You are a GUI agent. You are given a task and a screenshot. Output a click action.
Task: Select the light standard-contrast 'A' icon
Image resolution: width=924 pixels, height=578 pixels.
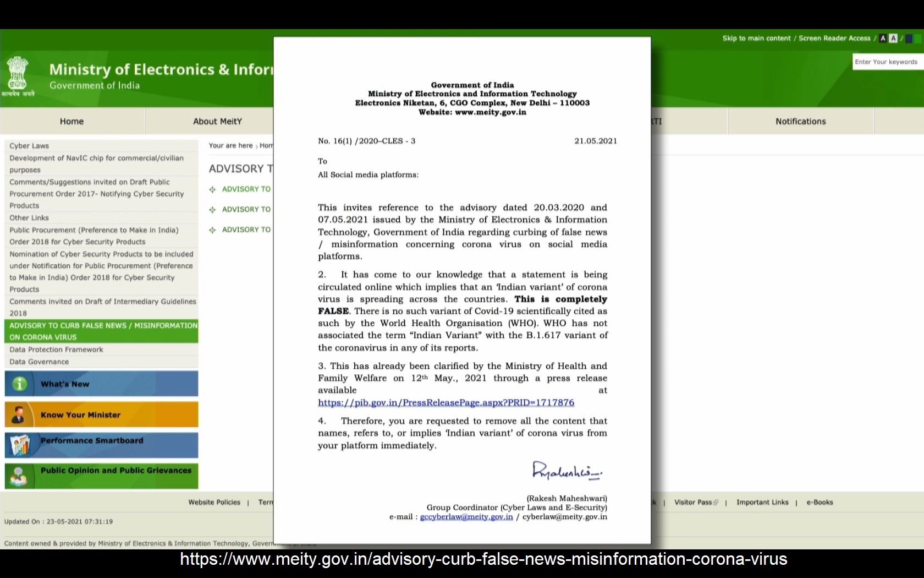pos(893,39)
